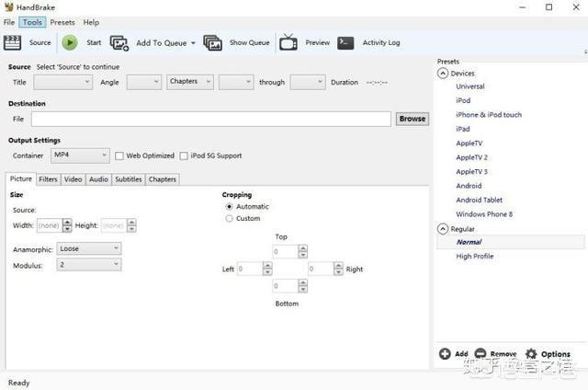Click the Activity Log terminal icon
This screenshot has height=390, width=588.
coord(345,43)
